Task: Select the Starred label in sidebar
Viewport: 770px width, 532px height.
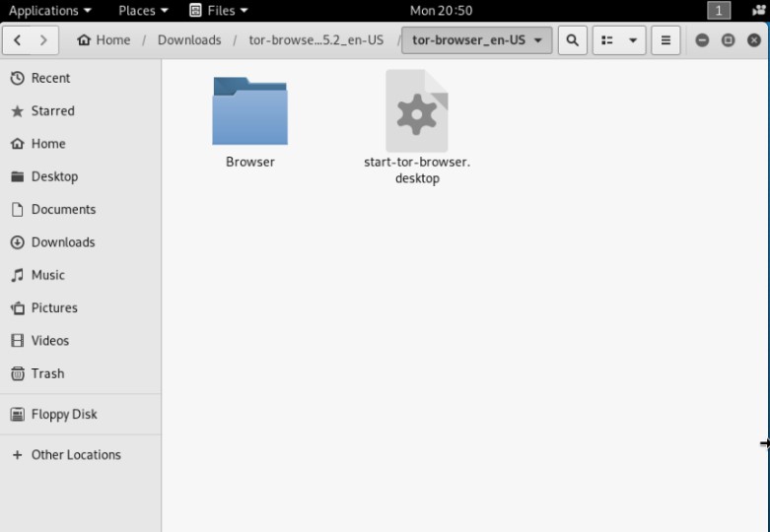Action: (53, 111)
